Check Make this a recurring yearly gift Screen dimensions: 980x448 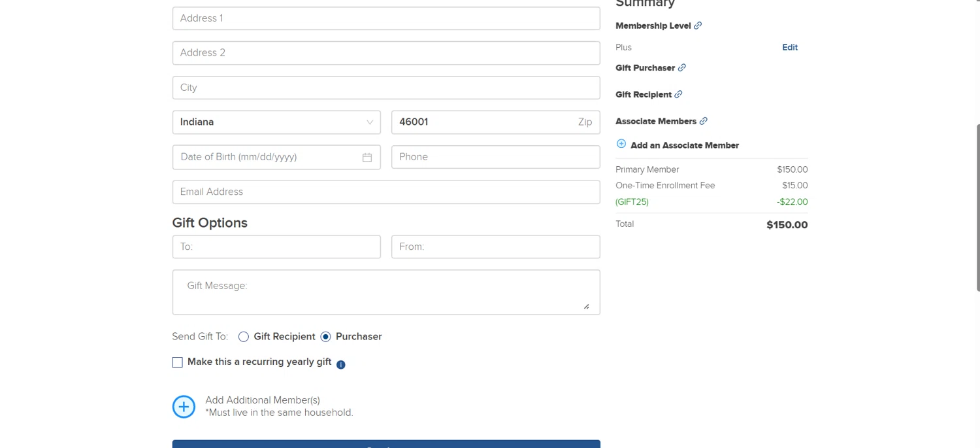178,362
